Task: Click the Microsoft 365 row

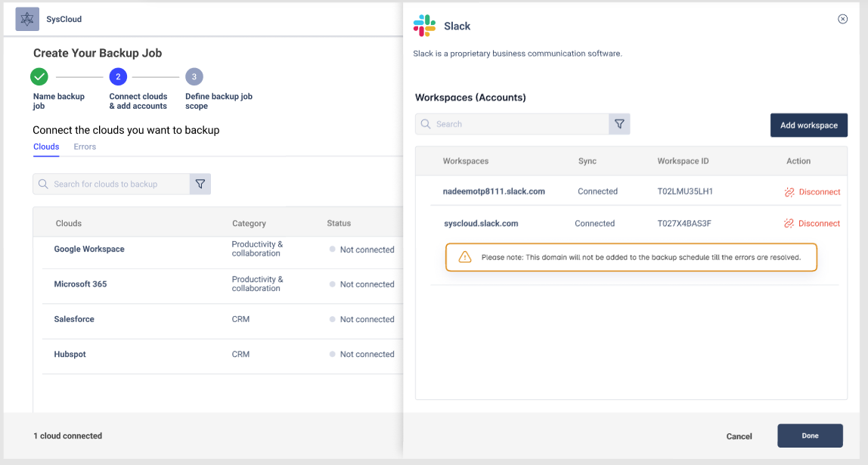Action: 79,284
